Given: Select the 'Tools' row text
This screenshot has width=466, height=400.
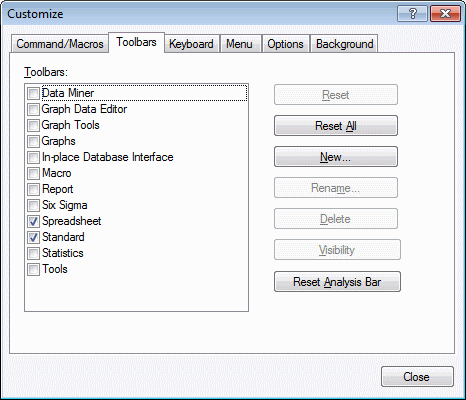Looking at the screenshot, I should click(x=55, y=269).
